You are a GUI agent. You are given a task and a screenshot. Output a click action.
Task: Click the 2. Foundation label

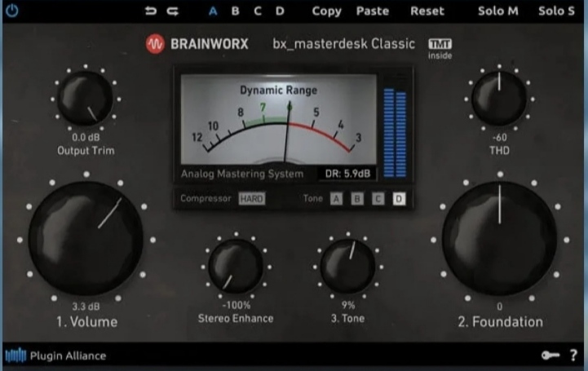tap(500, 321)
